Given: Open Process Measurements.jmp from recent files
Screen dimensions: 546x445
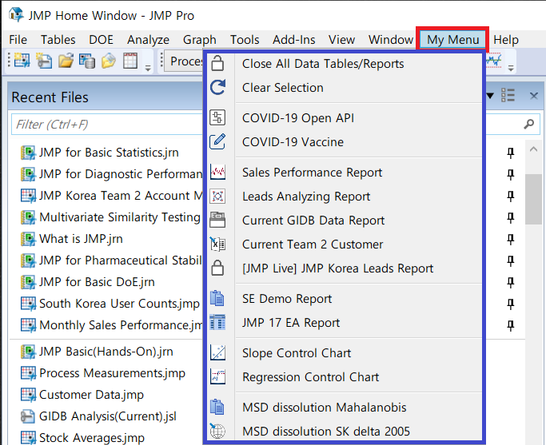Looking at the screenshot, I should [112, 373].
